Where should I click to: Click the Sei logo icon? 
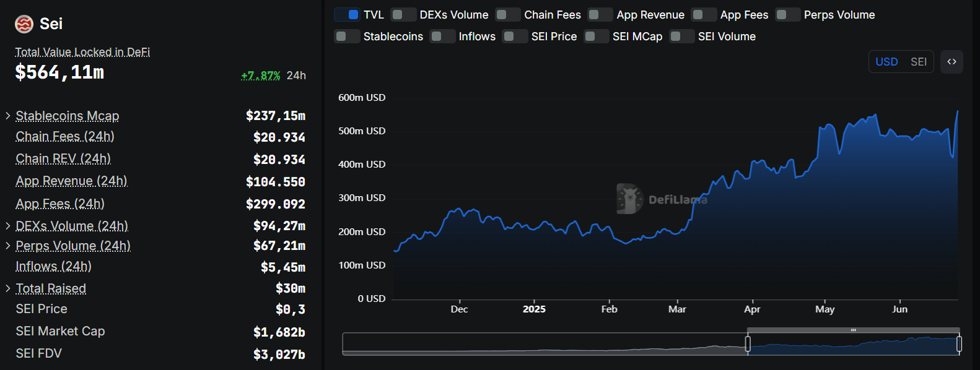click(x=24, y=24)
